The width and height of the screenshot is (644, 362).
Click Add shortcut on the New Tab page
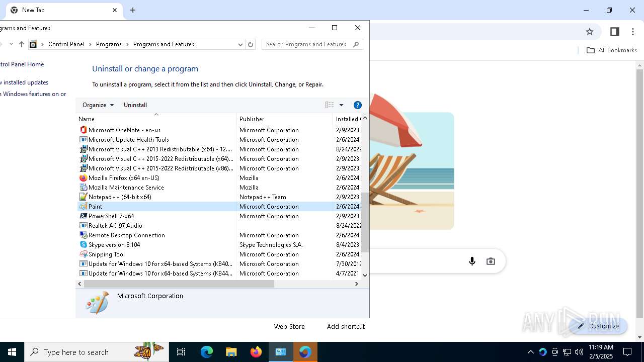tap(346, 326)
